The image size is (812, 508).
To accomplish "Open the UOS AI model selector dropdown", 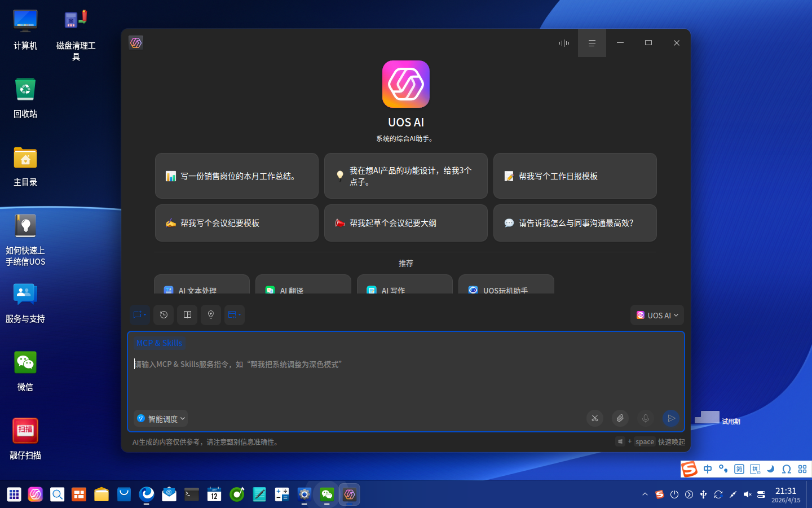I will click(657, 315).
